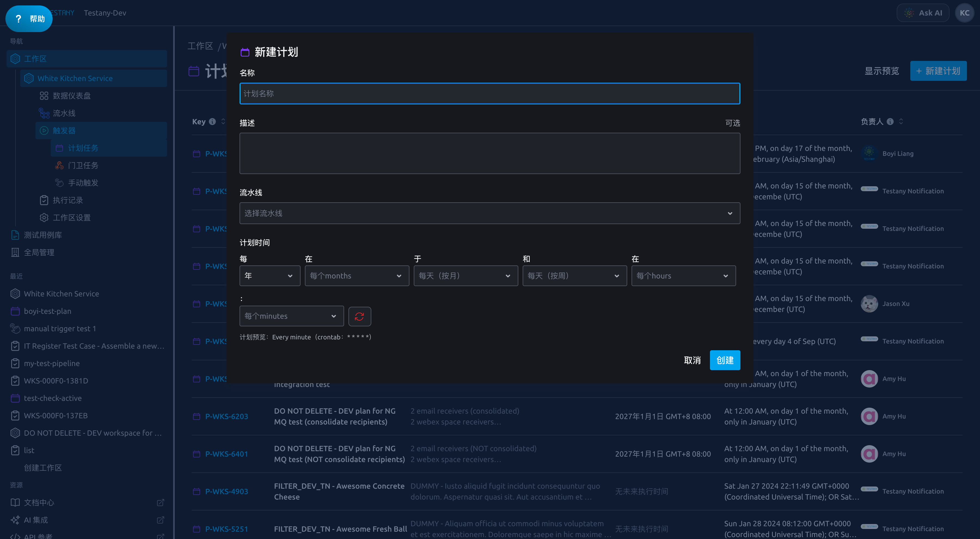
Task: Open the 帮助 help bubble
Action: click(x=29, y=18)
